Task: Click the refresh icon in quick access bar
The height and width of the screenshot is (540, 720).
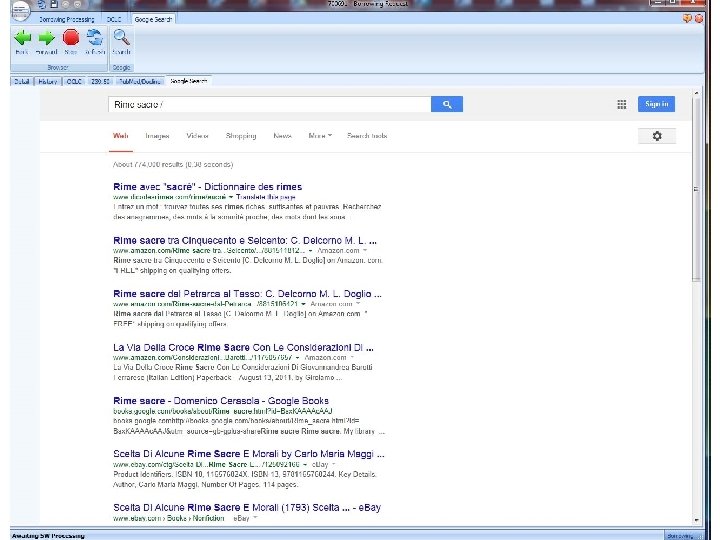Action: tap(42, 4)
